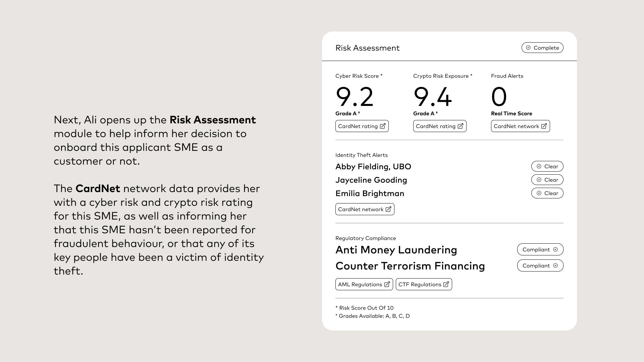Toggle the Clear status for Emilia Brightman
Viewport: 644px width, 362px height.
[x=547, y=193]
